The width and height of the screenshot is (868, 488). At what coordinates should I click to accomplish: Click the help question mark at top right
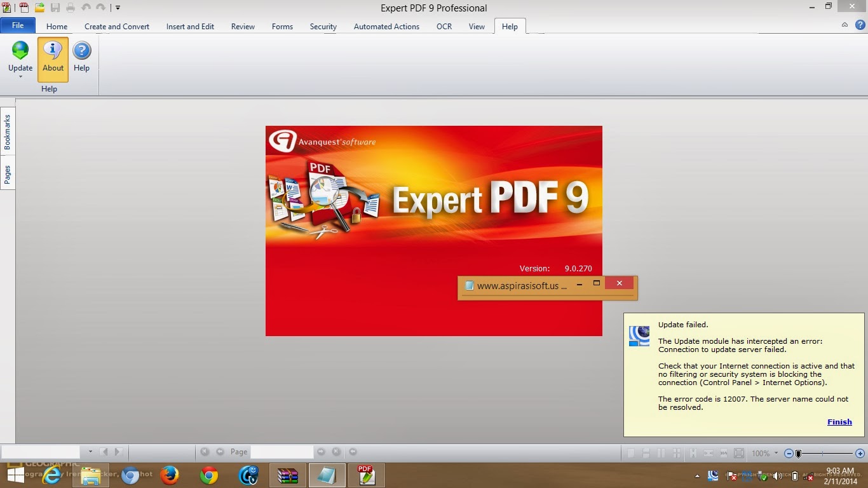click(x=860, y=25)
